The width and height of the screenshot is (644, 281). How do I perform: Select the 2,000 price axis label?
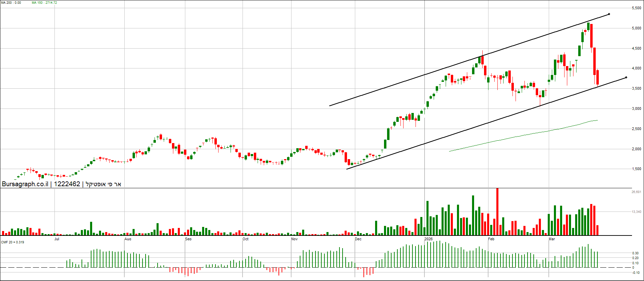[x=636, y=149]
